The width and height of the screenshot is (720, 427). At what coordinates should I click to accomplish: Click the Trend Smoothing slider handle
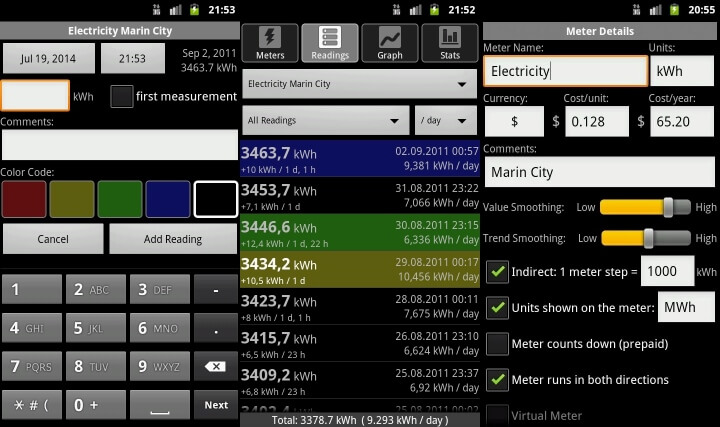click(648, 238)
